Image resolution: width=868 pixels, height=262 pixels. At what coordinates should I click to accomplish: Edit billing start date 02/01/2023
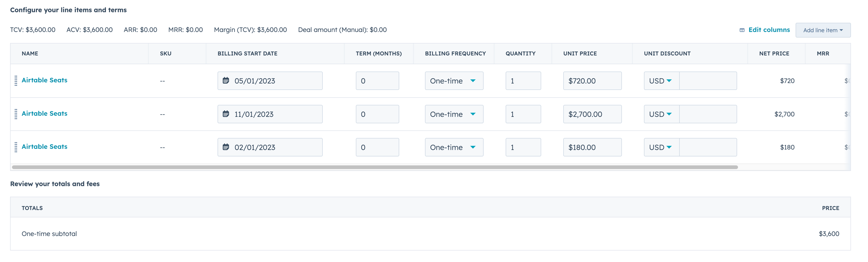coord(270,147)
